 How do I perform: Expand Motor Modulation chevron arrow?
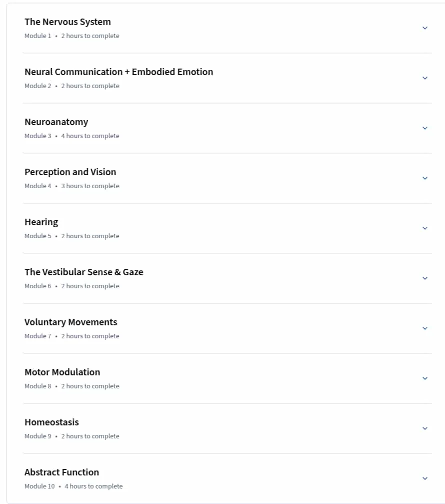pos(425,379)
